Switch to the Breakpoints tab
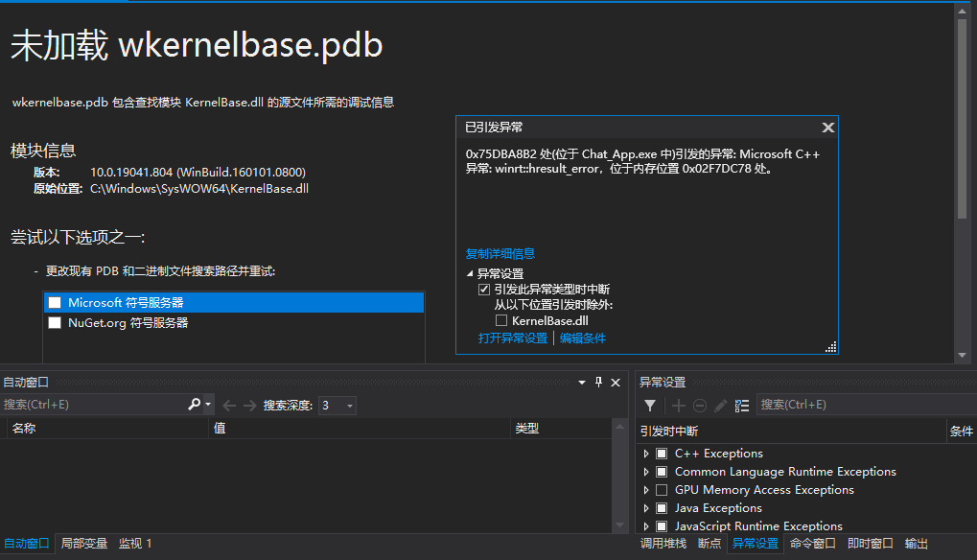Image resolution: width=977 pixels, height=560 pixels. 709,543
